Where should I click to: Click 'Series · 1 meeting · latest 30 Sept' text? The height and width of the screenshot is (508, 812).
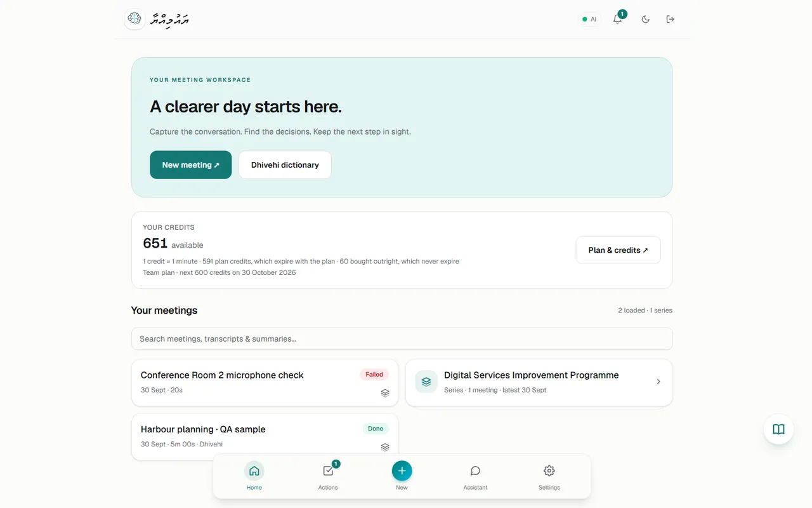(495, 390)
